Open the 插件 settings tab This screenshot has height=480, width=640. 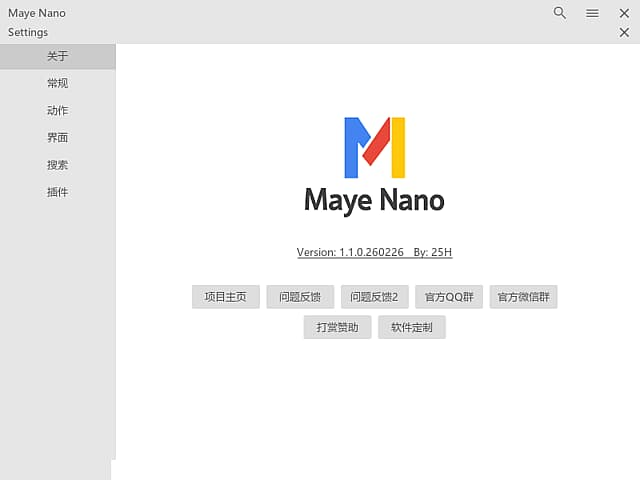(x=57, y=191)
